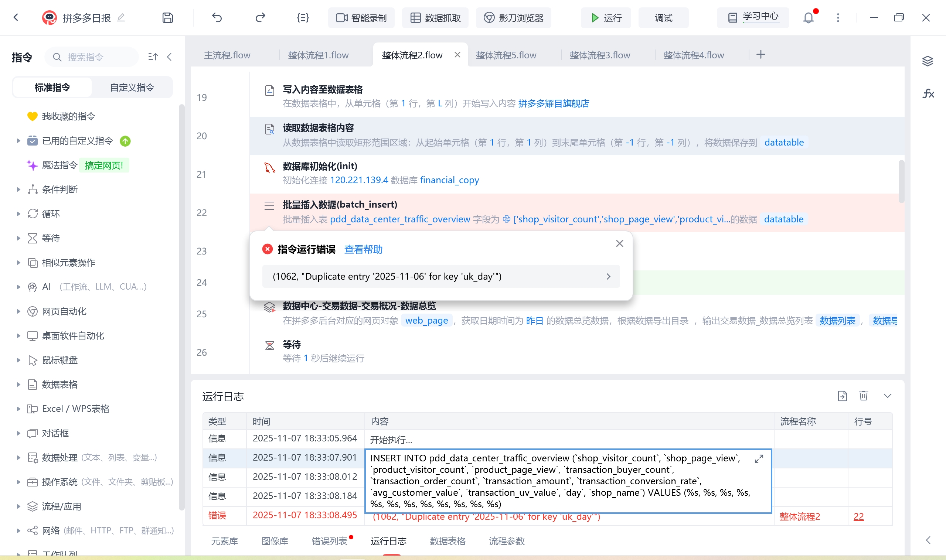Image resolution: width=946 pixels, height=560 pixels.
Task: Open 主流程.flow tab
Action: (227, 55)
